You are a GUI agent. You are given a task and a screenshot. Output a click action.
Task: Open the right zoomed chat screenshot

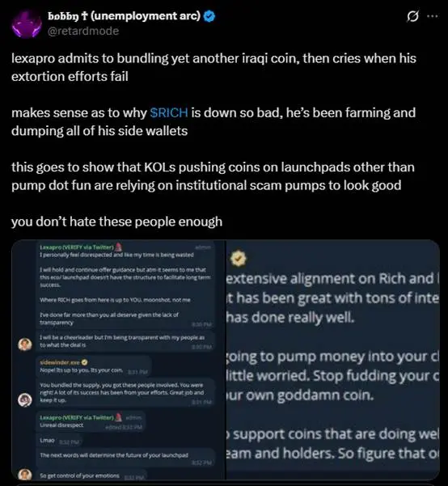(x=332, y=360)
